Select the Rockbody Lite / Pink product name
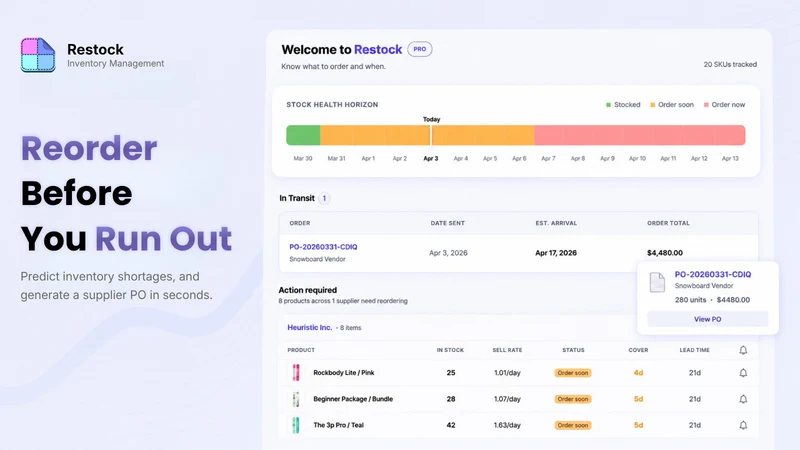Image resolution: width=800 pixels, height=450 pixels. click(x=343, y=373)
